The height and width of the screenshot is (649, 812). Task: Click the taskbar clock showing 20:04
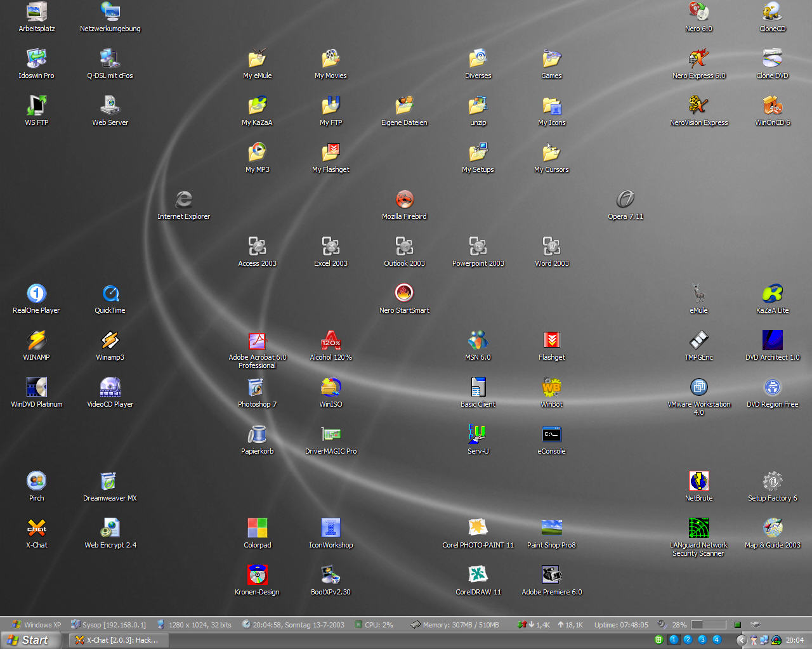794,640
